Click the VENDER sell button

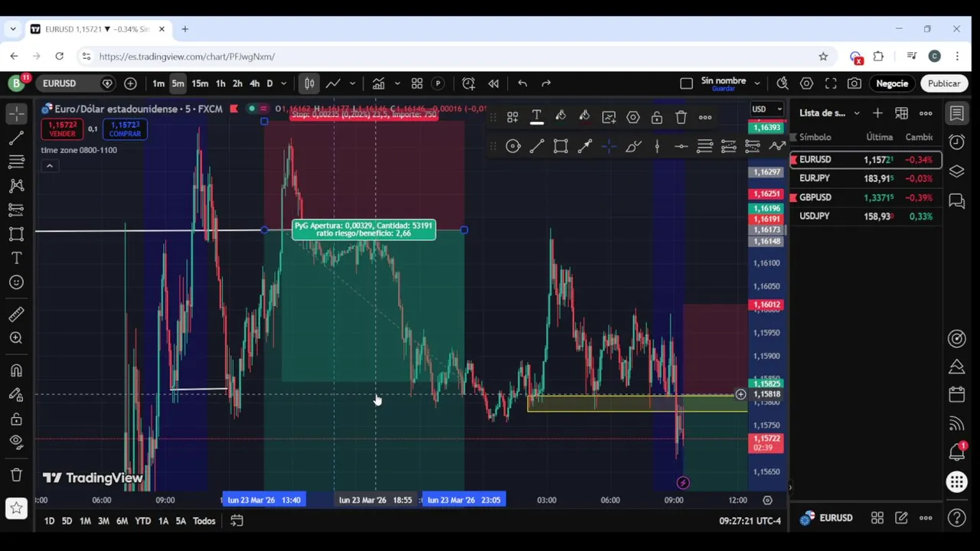[x=62, y=129]
